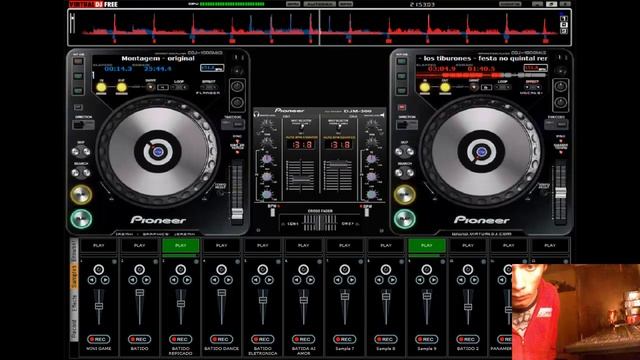This screenshot has width=640, height=360.
Task: Click channel 2 low EQ knob on mixer
Action: coord(371,194)
